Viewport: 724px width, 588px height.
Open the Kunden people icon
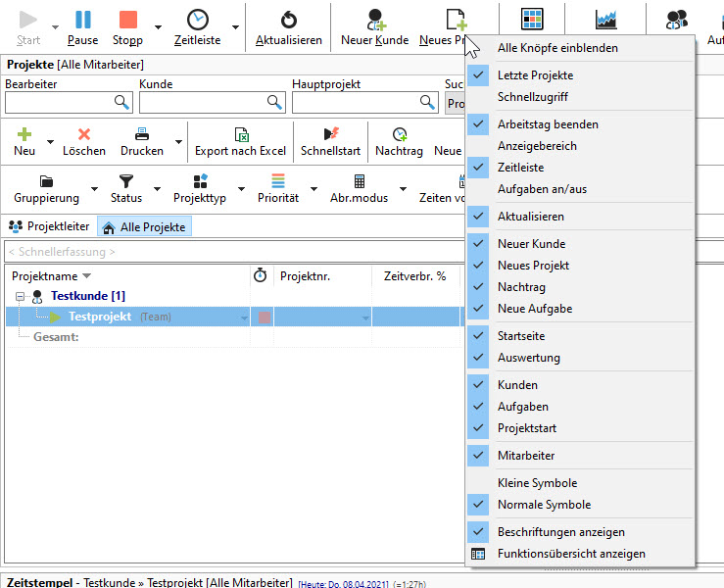[676, 20]
